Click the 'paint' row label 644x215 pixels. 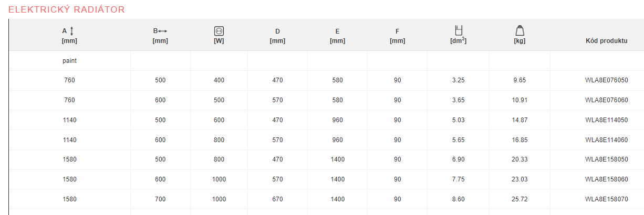[69, 61]
